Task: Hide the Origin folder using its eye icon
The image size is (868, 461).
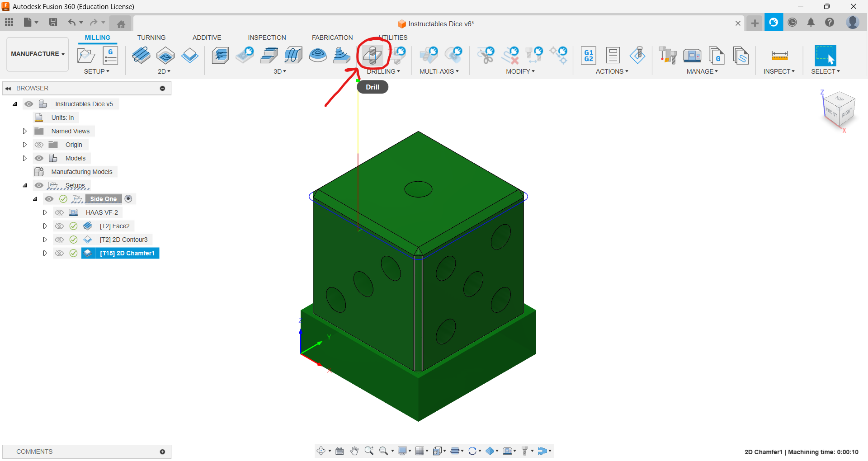Action: [x=39, y=144]
